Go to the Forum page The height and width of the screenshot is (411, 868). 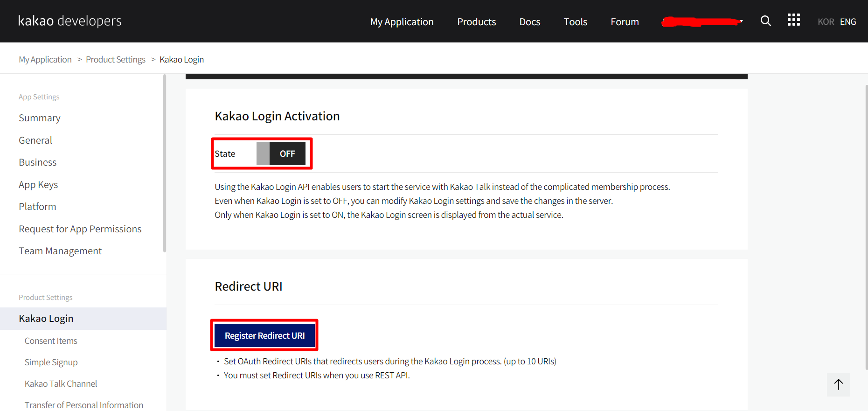(625, 22)
